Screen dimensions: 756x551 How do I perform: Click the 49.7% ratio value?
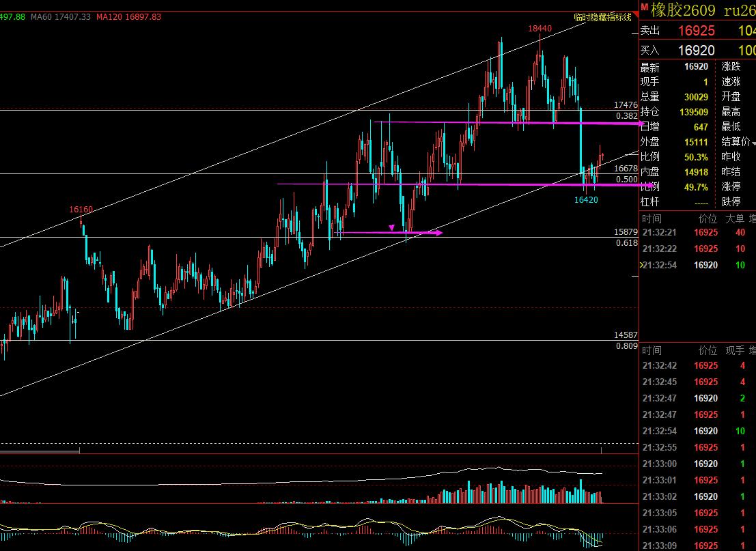point(696,187)
